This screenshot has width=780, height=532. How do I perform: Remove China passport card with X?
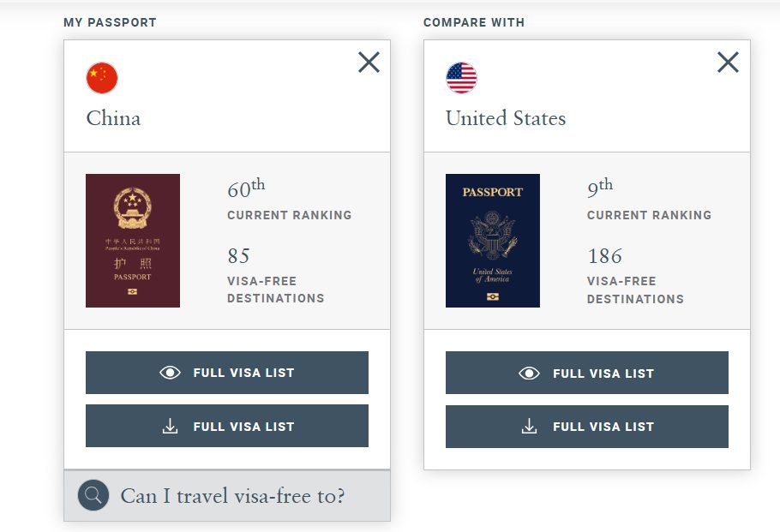tap(369, 63)
